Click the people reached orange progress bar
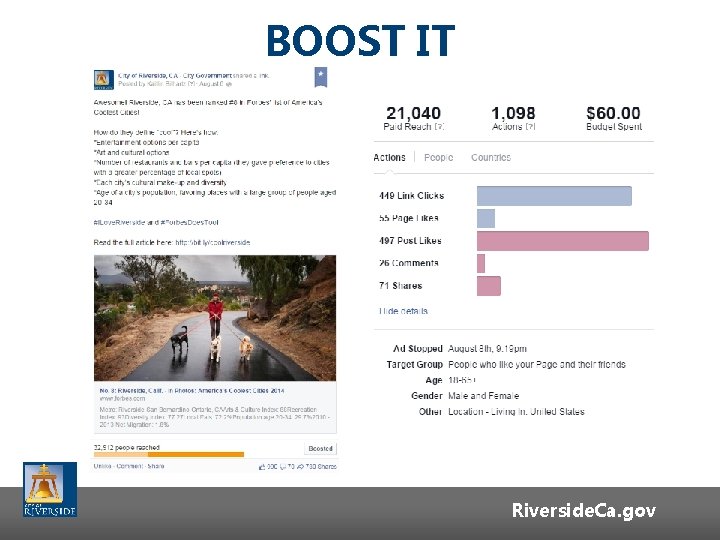This screenshot has width=720, height=540. click(169, 455)
